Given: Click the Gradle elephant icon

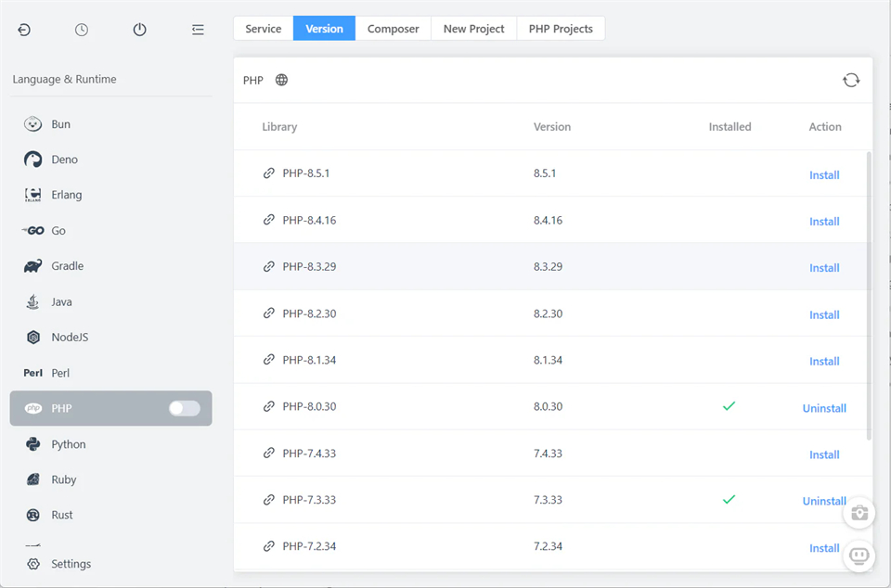Looking at the screenshot, I should (x=33, y=265).
